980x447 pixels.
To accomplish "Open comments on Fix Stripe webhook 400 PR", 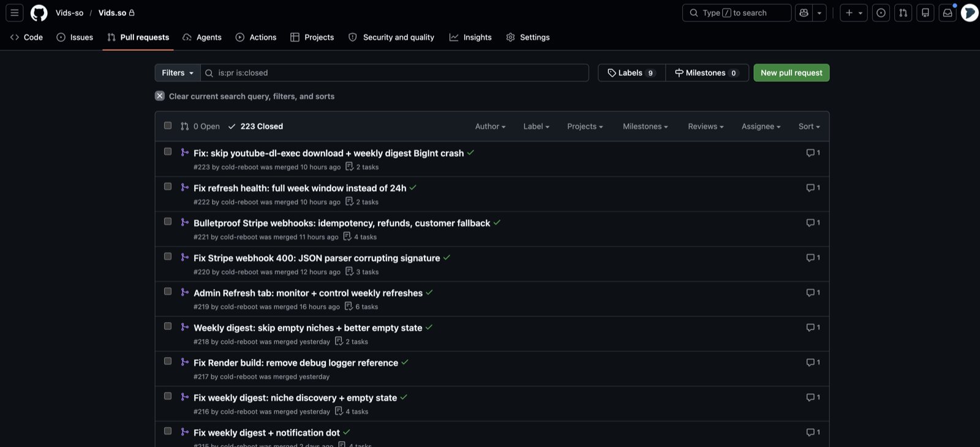I will click(x=813, y=257).
